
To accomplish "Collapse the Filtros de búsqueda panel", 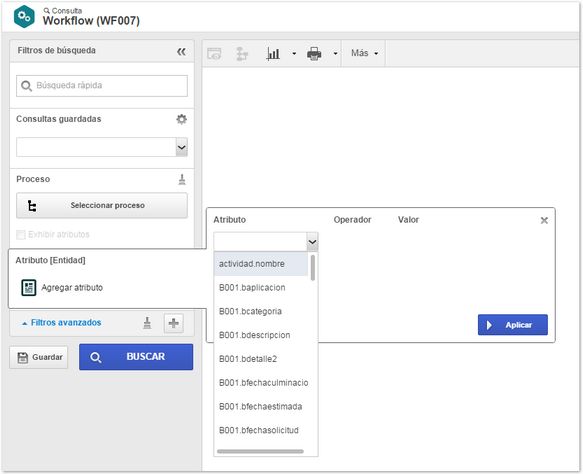I will pyautogui.click(x=181, y=51).
